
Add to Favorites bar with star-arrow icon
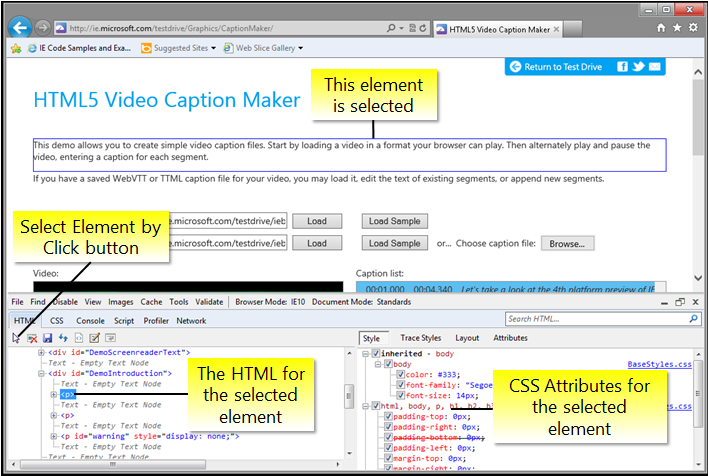[16, 48]
